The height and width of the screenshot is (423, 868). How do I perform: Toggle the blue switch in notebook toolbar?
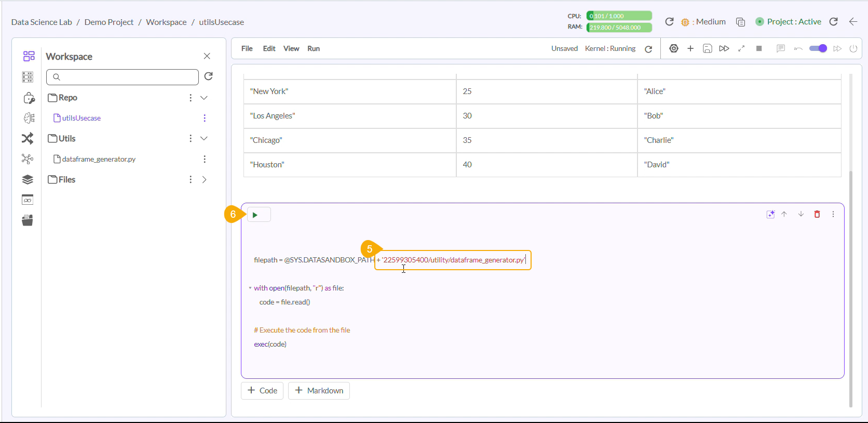[818, 48]
